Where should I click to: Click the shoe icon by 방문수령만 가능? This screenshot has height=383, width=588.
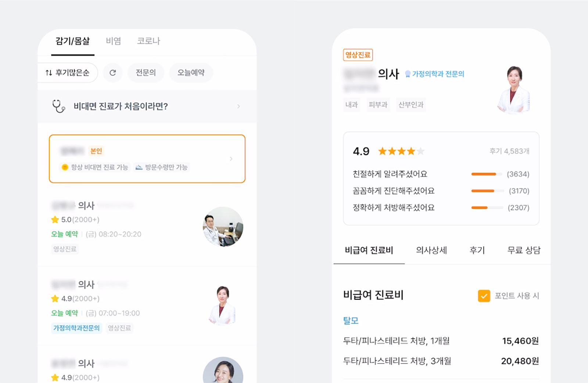(x=139, y=167)
